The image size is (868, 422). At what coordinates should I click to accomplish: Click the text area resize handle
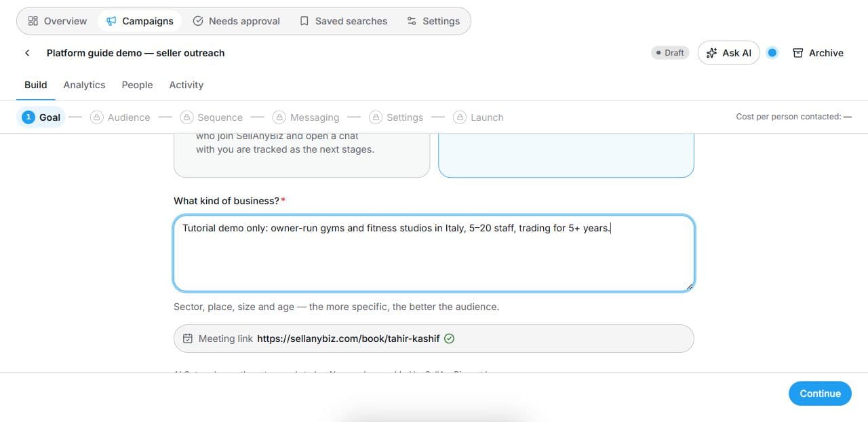pyautogui.click(x=690, y=287)
